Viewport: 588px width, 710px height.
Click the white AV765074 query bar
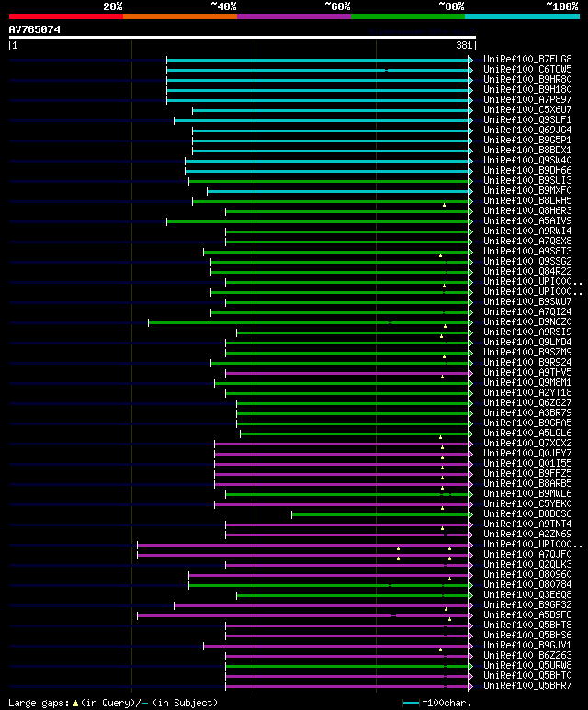tap(243, 38)
